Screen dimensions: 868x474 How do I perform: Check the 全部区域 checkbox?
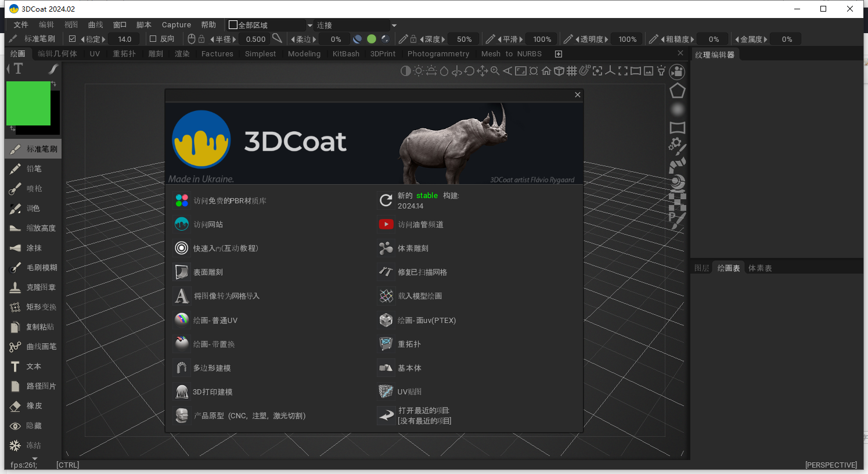(x=233, y=25)
